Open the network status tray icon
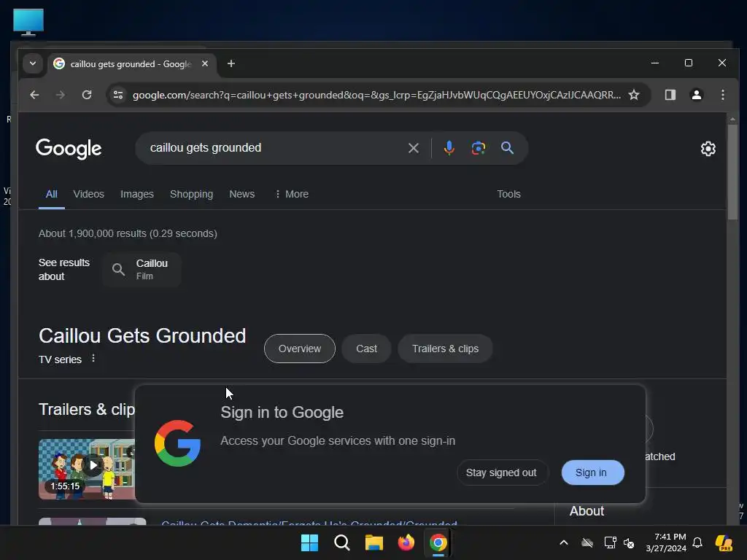Viewport: 747px width, 560px height. pos(610,542)
